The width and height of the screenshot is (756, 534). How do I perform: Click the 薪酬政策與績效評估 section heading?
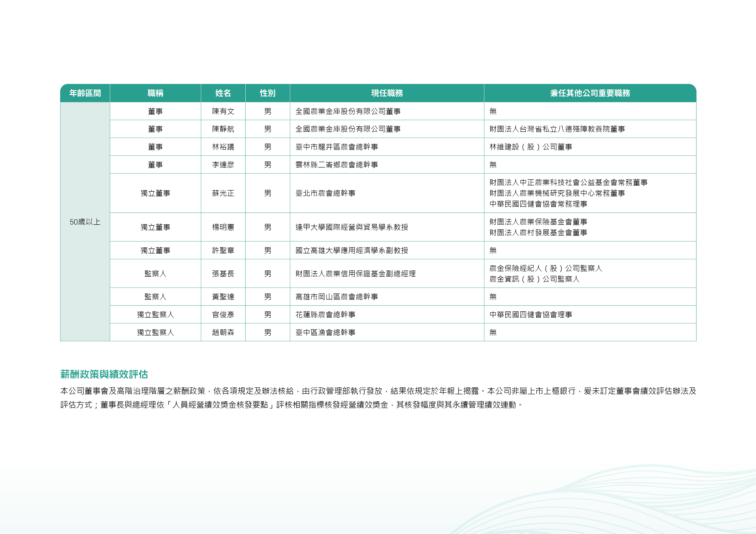pos(104,374)
